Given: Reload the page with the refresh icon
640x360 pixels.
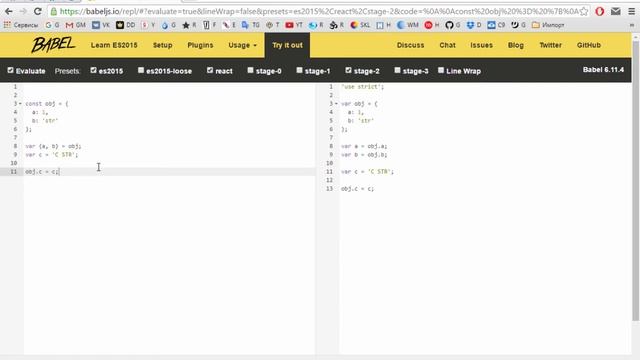Looking at the screenshot, I should click(38, 11).
